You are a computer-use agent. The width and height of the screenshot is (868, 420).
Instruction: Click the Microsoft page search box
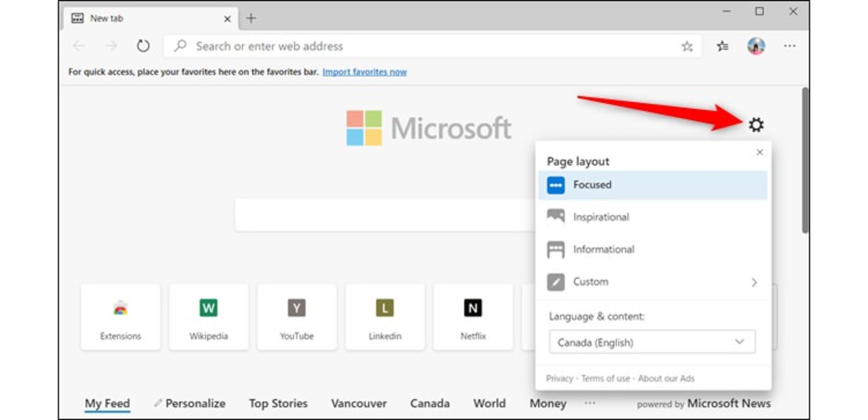pos(385,215)
